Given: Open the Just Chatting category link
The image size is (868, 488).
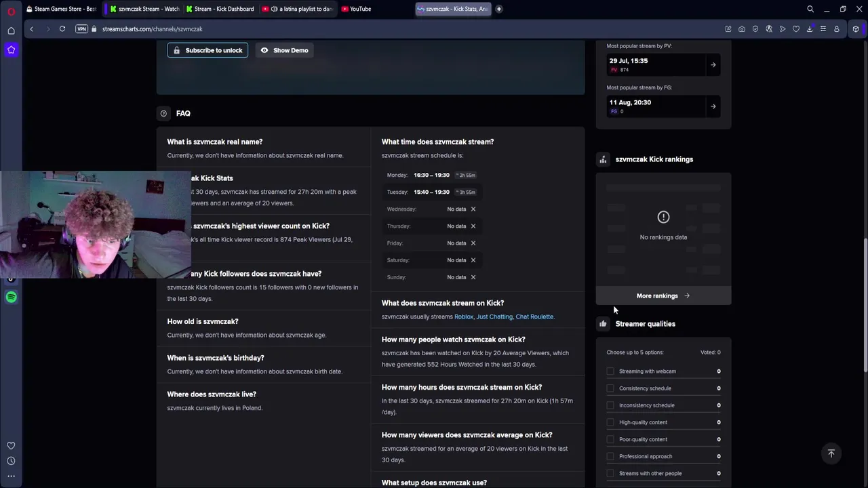Looking at the screenshot, I should click(x=494, y=317).
